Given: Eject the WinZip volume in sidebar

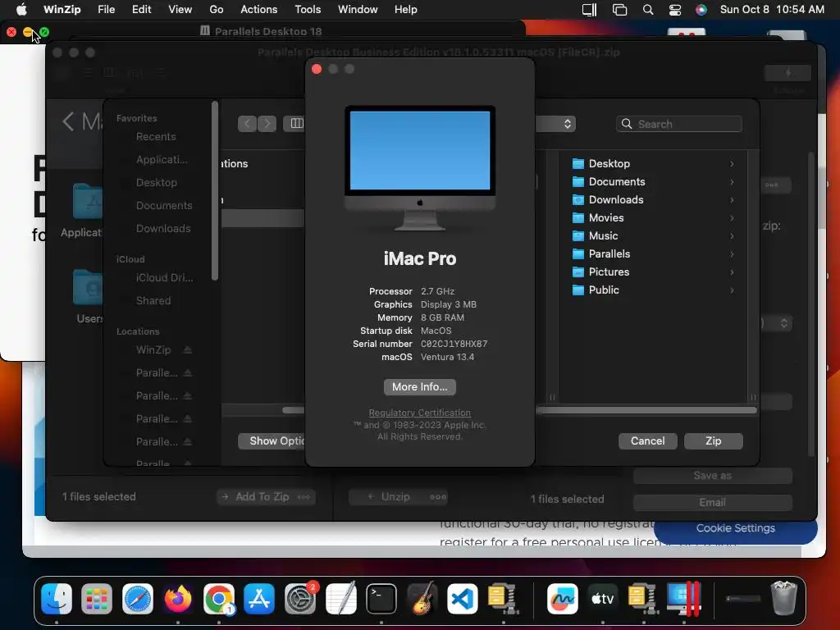Looking at the screenshot, I should [187, 349].
